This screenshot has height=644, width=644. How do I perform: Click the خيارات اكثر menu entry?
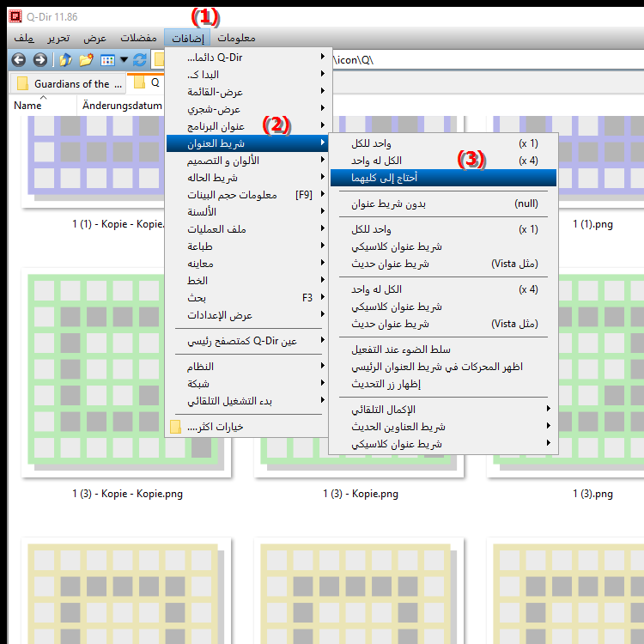(x=246, y=427)
